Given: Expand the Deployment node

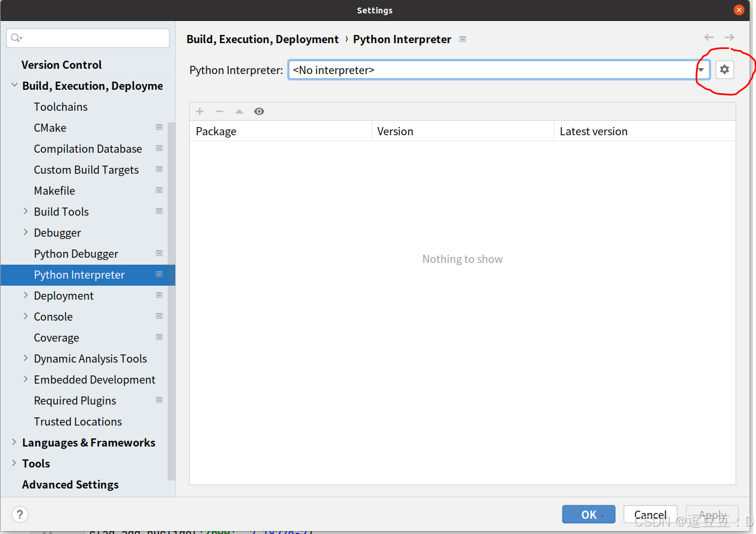Looking at the screenshot, I should [x=25, y=295].
